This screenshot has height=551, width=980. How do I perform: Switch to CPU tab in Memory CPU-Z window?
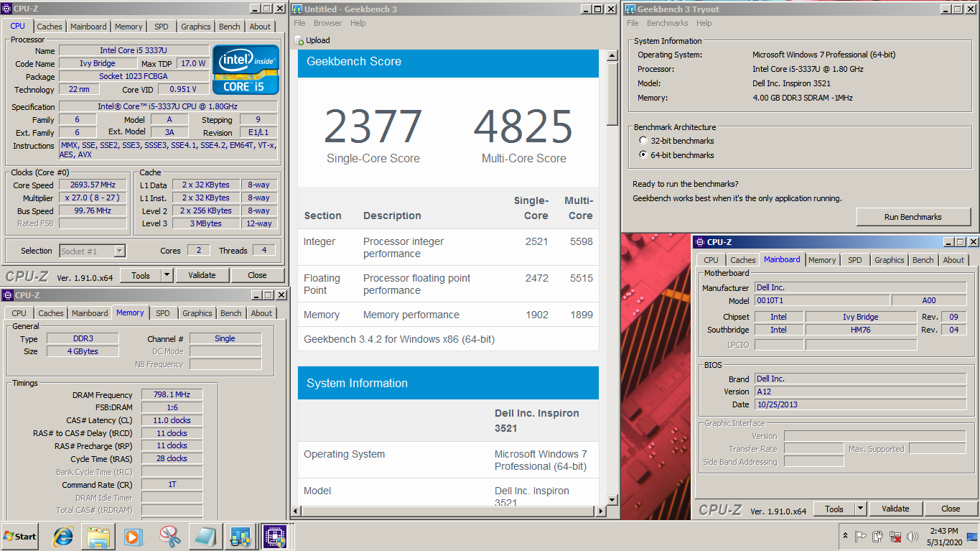(19, 313)
